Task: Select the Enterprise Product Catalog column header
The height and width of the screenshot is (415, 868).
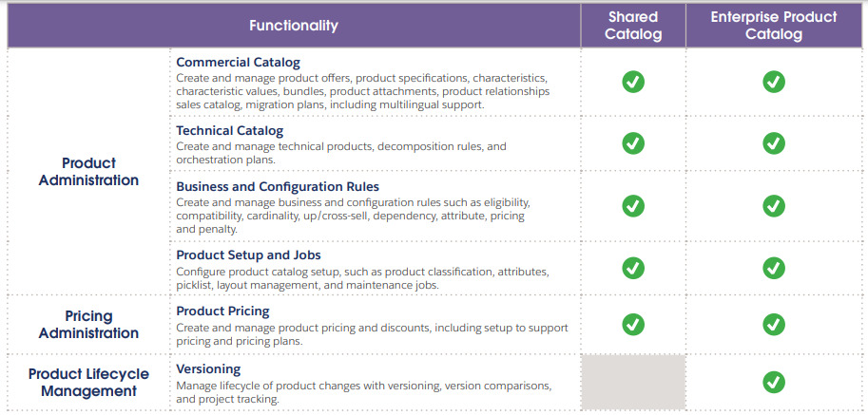Action: point(774,26)
